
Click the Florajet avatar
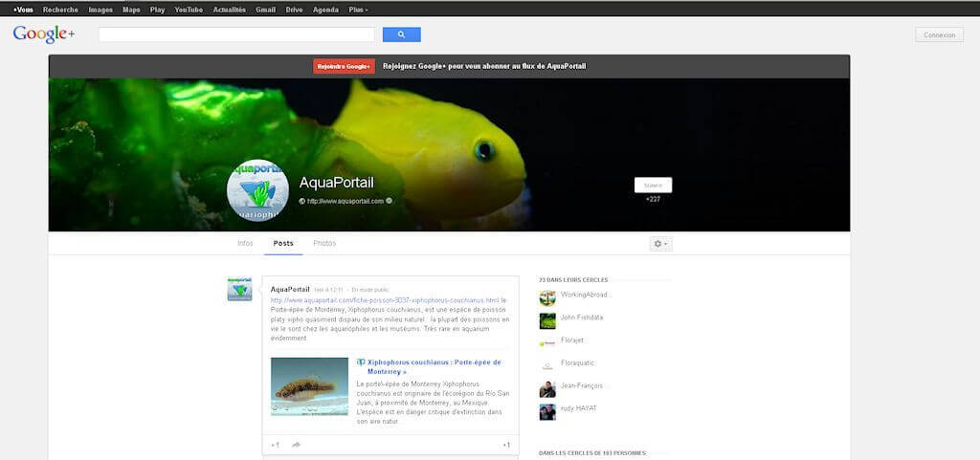pos(547,343)
